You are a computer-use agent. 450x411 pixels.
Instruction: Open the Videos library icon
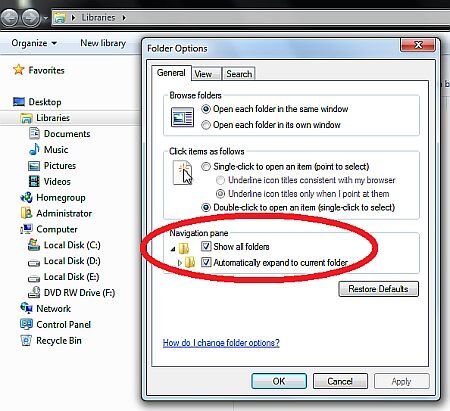click(x=34, y=182)
